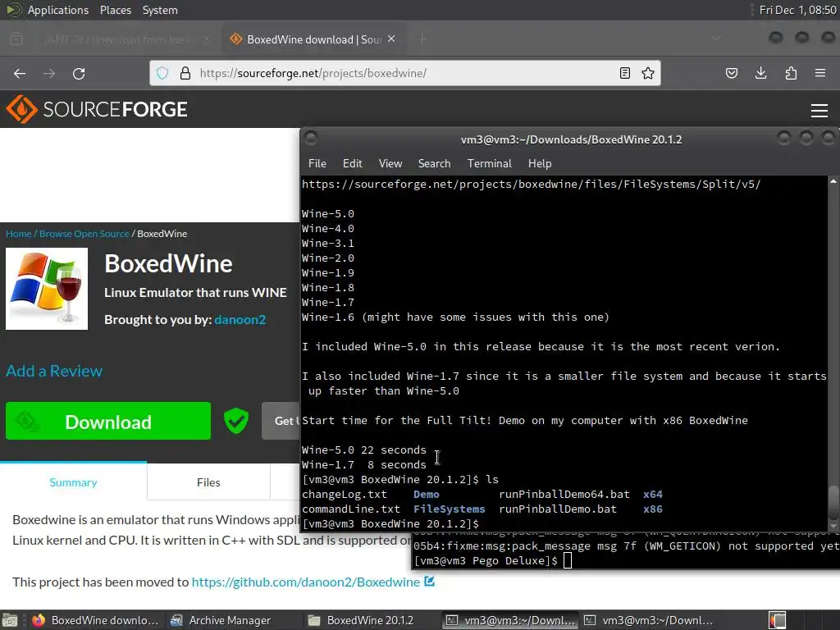The height and width of the screenshot is (630, 840).
Task: Click commandLine.txt in terminal listing
Action: pos(351,509)
